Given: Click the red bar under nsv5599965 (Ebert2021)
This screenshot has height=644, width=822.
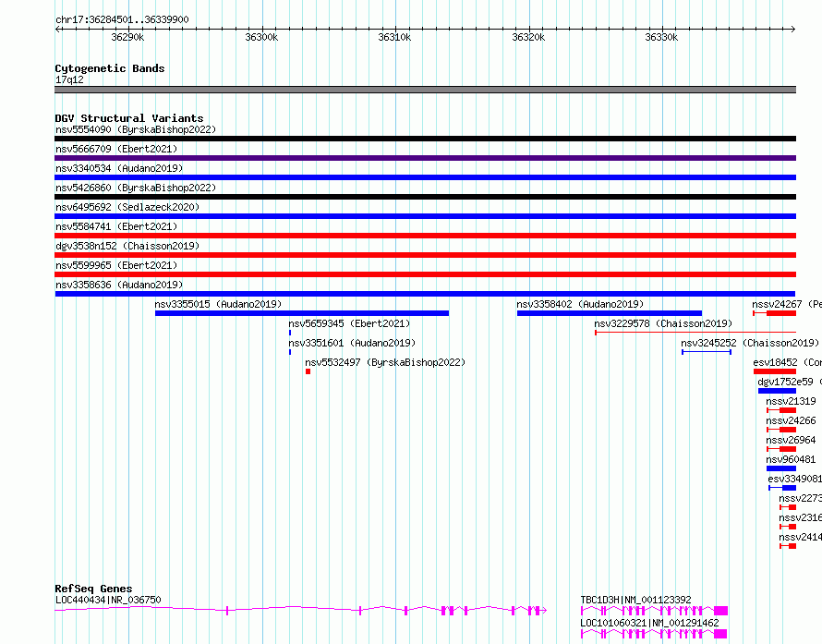Looking at the screenshot, I should point(425,274).
